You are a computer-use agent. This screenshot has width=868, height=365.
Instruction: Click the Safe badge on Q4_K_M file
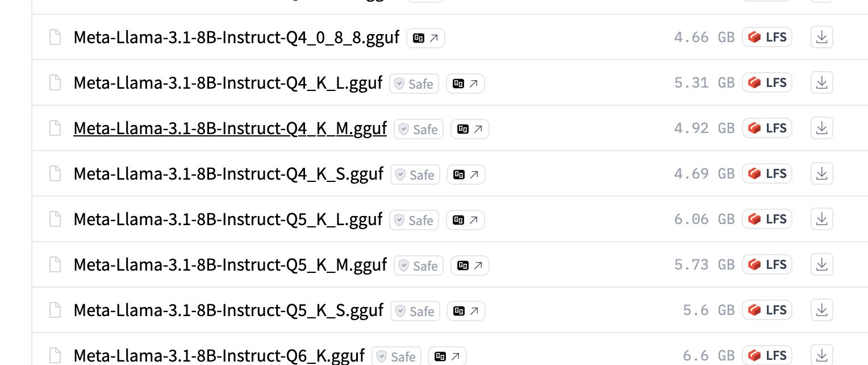coord(419,129)
